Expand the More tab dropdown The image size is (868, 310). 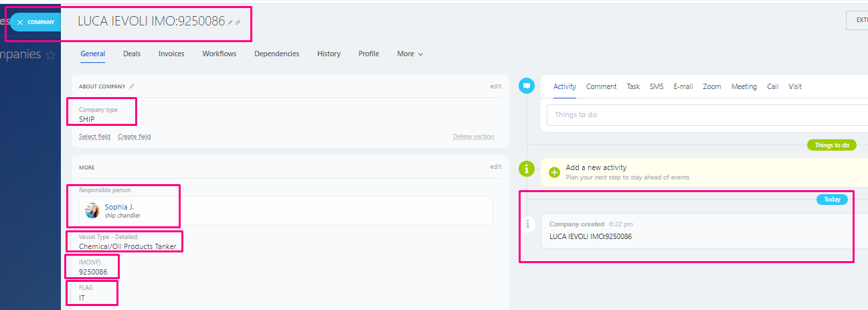click(410, 54)
